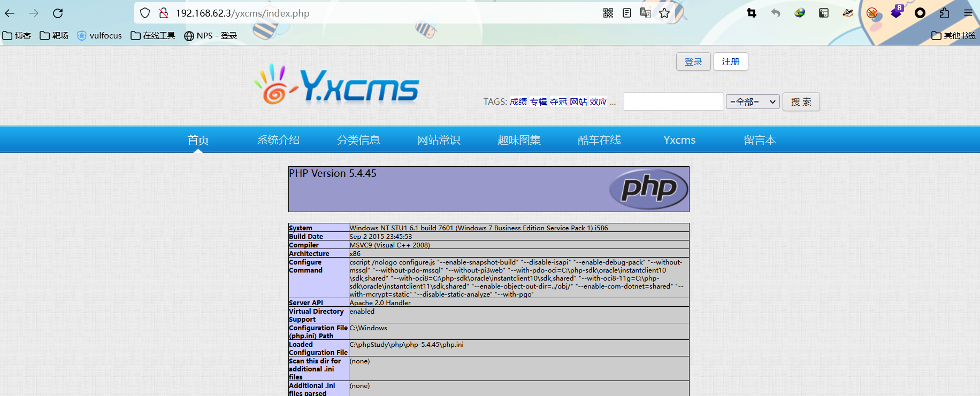This screenshot has width=980, height=396.
Task: Click the Sep 2 2015 build date value
Action: coord(381,236)
